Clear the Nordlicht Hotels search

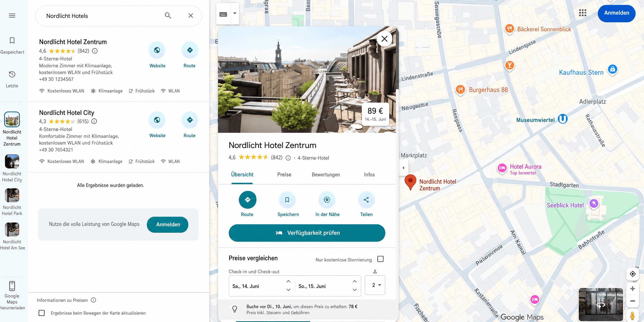click(x=191, y=16)
